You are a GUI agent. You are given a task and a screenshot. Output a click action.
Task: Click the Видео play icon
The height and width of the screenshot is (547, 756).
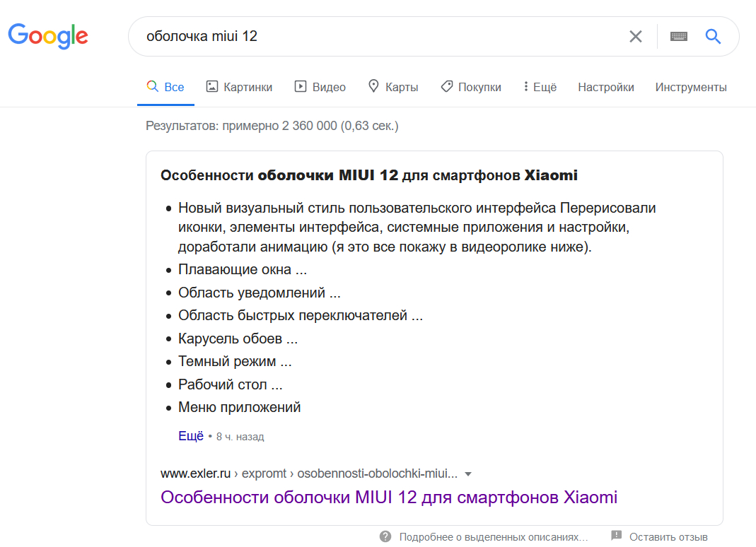point(301,87)
